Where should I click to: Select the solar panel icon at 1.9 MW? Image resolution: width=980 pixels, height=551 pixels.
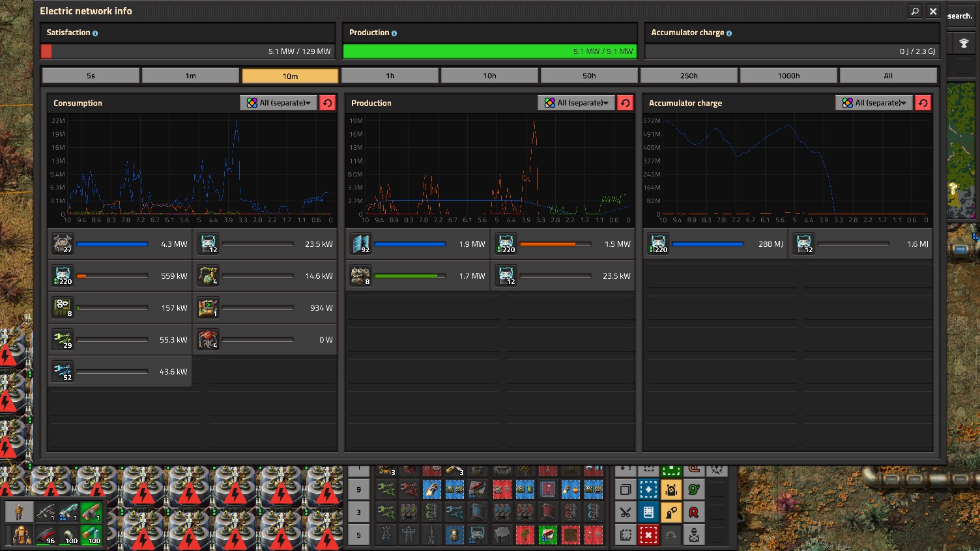(360, 244)
